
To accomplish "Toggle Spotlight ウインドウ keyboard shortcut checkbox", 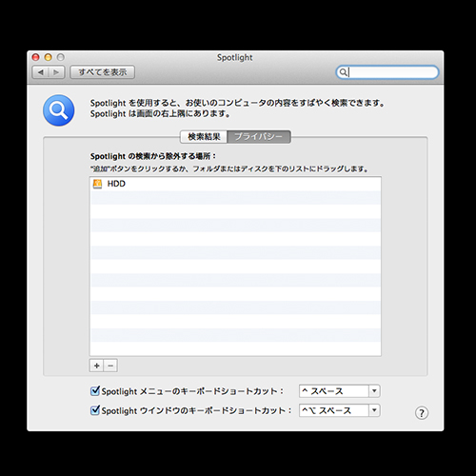I will click(95, 410).
